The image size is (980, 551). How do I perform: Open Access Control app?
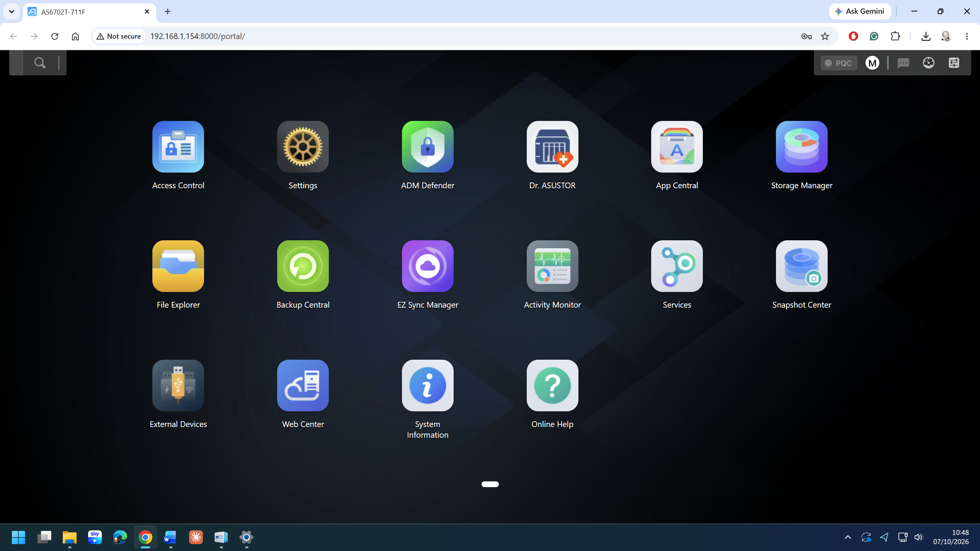(x=178, y=147)
